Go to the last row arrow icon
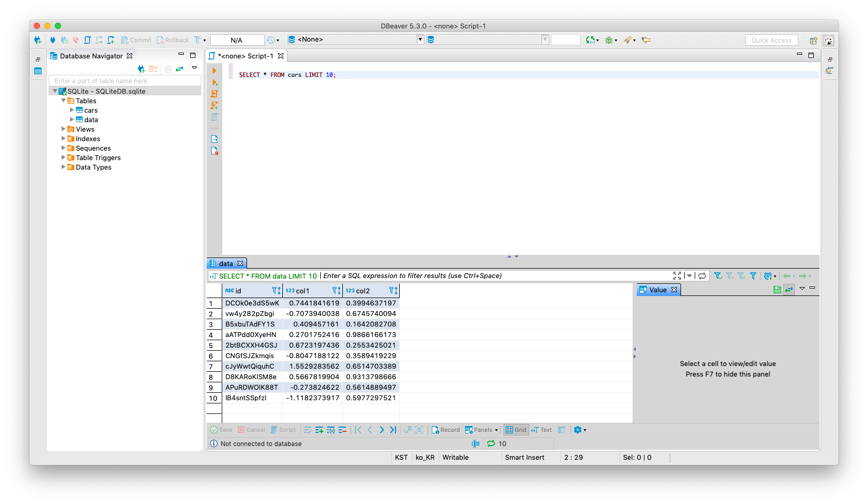Image resolution: width=868 pixels, height=504 pixels. pyautogui.click(x=393, y=430)
